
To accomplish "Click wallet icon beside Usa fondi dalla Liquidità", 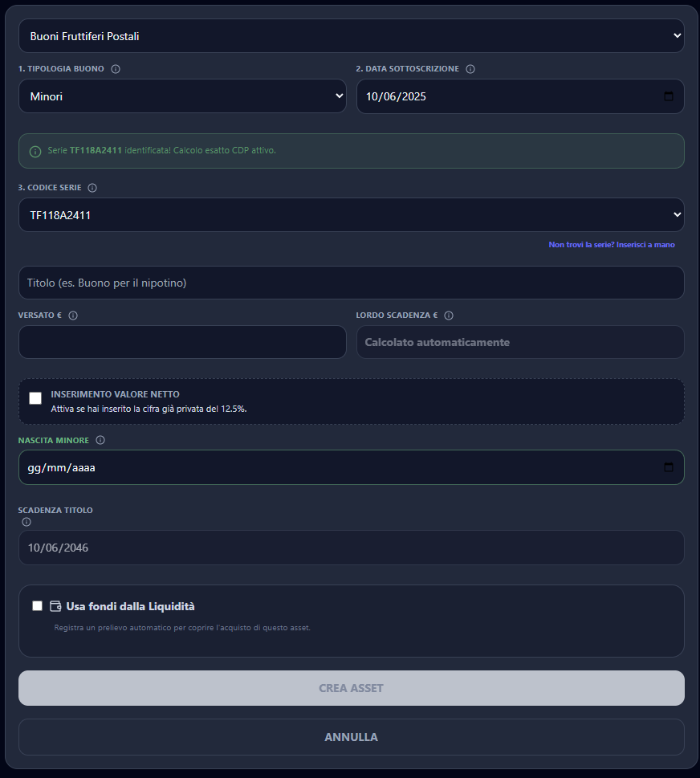I will [55, 606].
